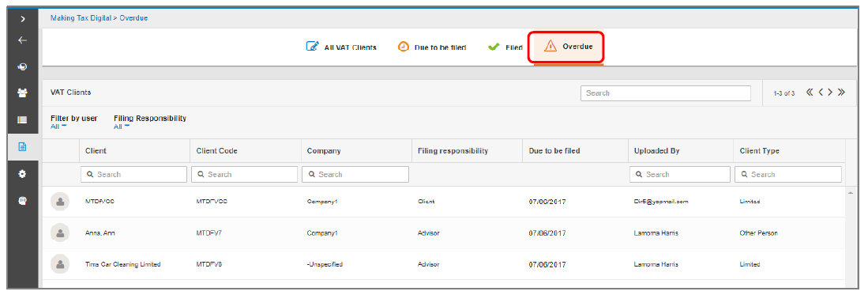Sort by the Uploaded By column header
Viewport: 868px width, 295px height.
(656, 151)
